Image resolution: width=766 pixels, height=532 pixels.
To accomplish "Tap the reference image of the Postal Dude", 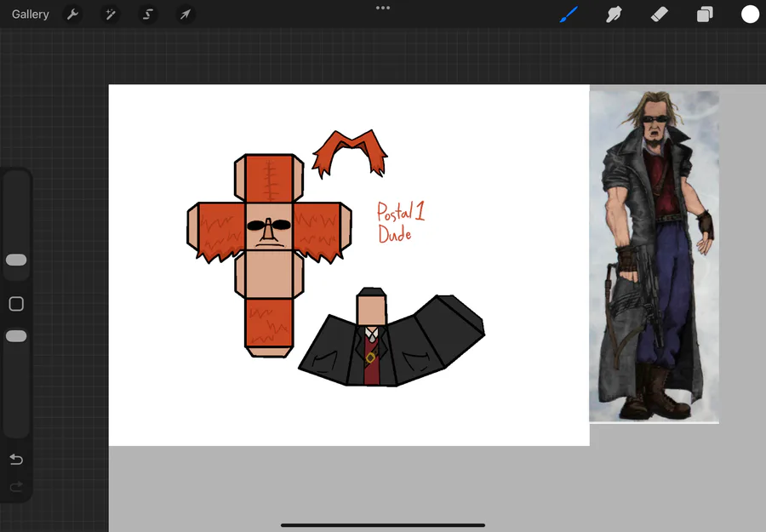I will (655, 256).
